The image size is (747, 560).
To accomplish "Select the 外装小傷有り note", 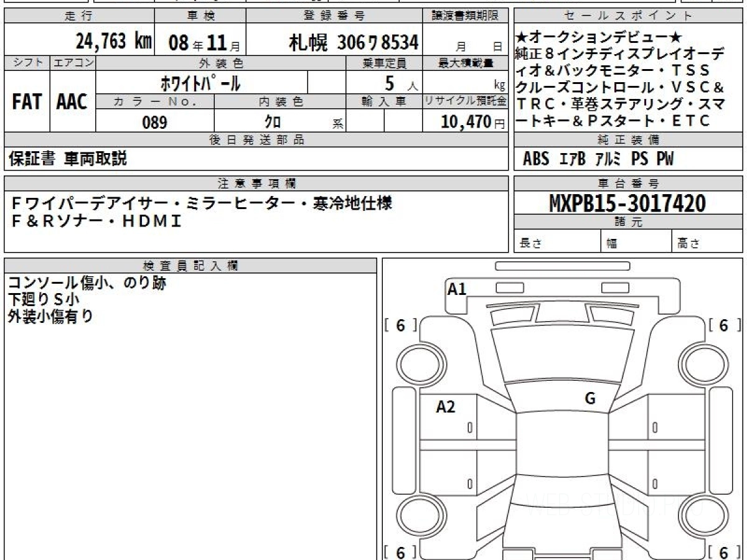I will [50, 316].
